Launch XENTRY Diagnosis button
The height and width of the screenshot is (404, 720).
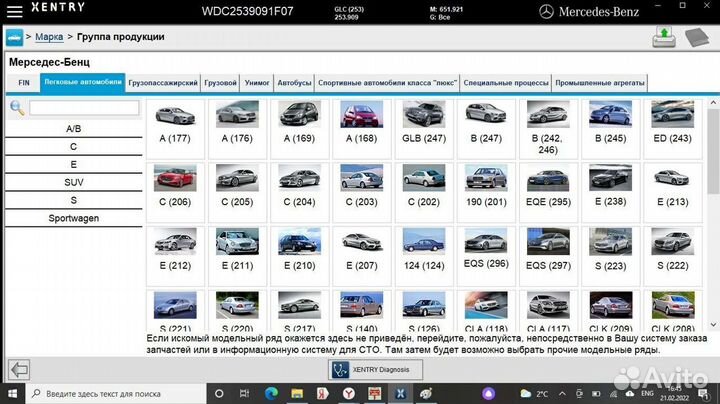pos(376,370)
